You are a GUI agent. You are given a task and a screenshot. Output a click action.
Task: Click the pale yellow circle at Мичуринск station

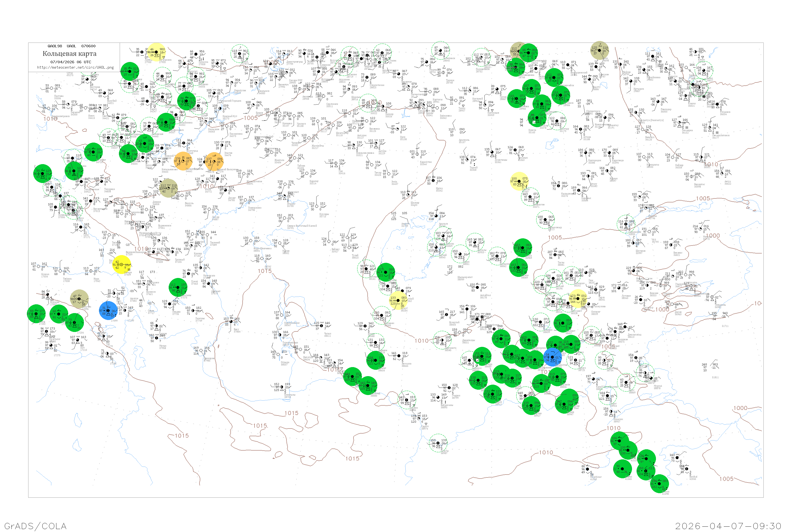(x=157, y=52)
